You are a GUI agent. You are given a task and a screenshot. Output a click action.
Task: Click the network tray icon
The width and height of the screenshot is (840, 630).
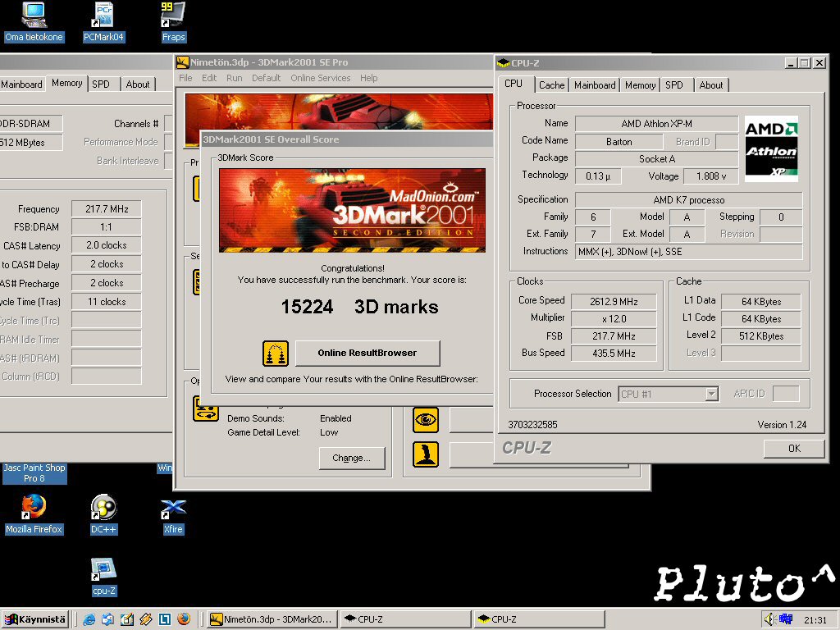(x=785, y=619)
